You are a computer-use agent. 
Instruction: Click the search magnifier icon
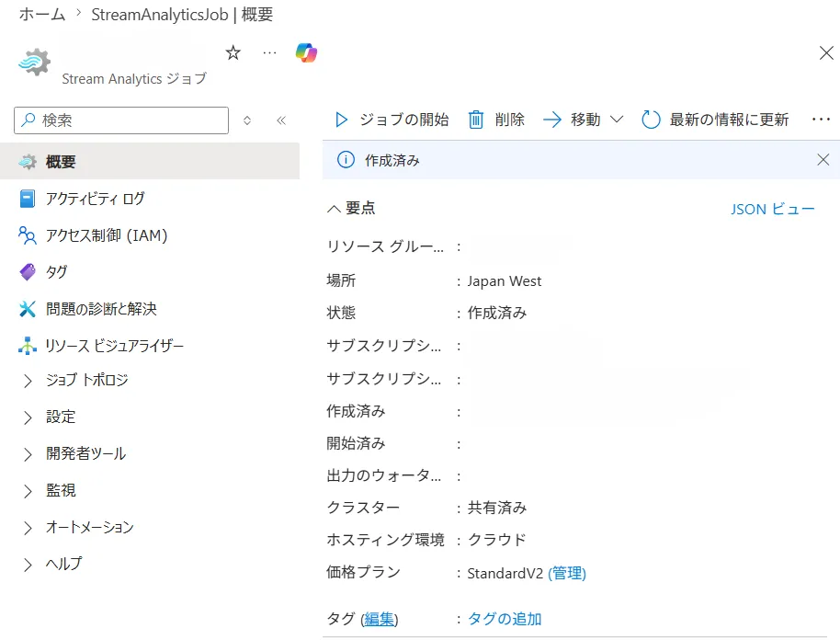[x=28, y=120]
